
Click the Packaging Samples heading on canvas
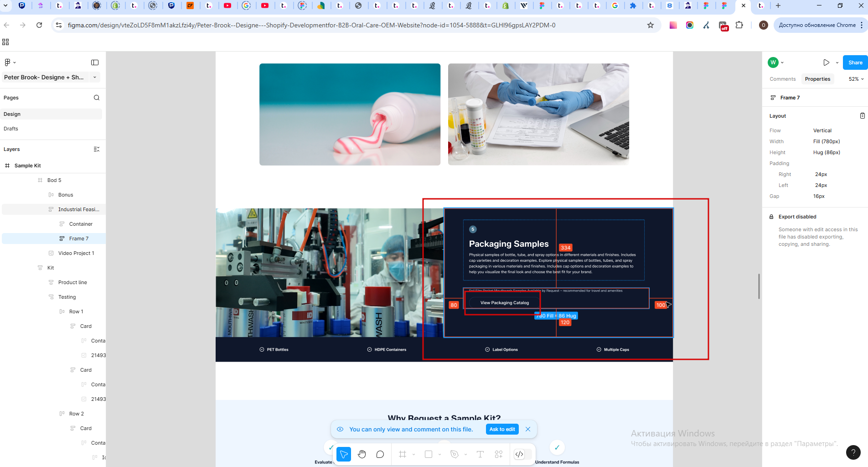click(x=509, y=244)
